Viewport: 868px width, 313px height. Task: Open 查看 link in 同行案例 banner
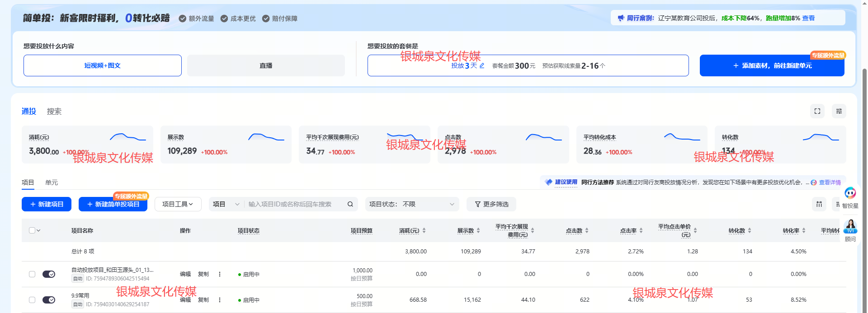click(x=808, y=18)
